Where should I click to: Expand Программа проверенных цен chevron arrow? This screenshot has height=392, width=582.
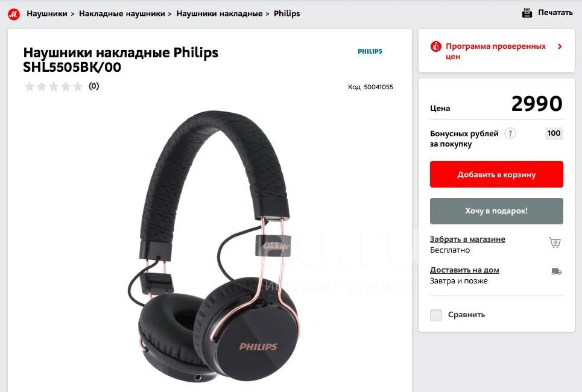pyautogui.click(x=560, y=46)
